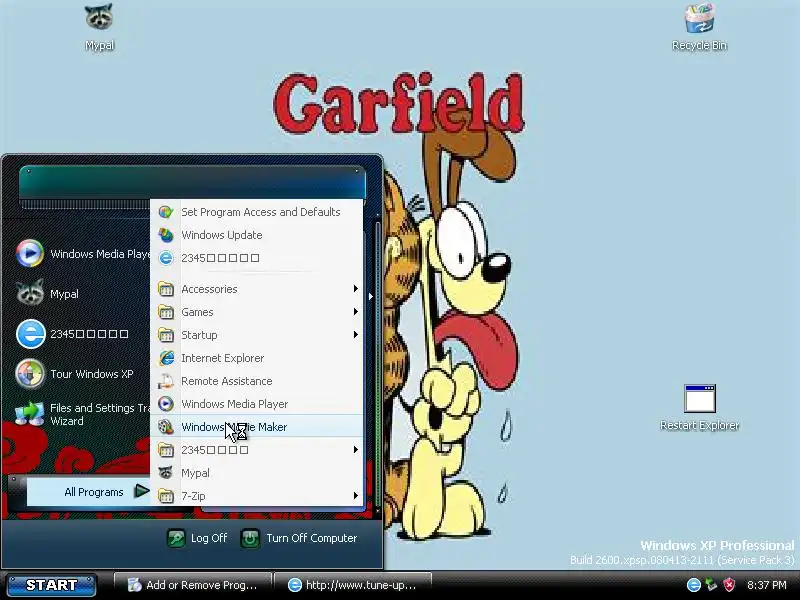Open Windows Media Player from programs list
The width and height of the screenshot is (800, 600).
pyautogui.click(x=257, y=404)
